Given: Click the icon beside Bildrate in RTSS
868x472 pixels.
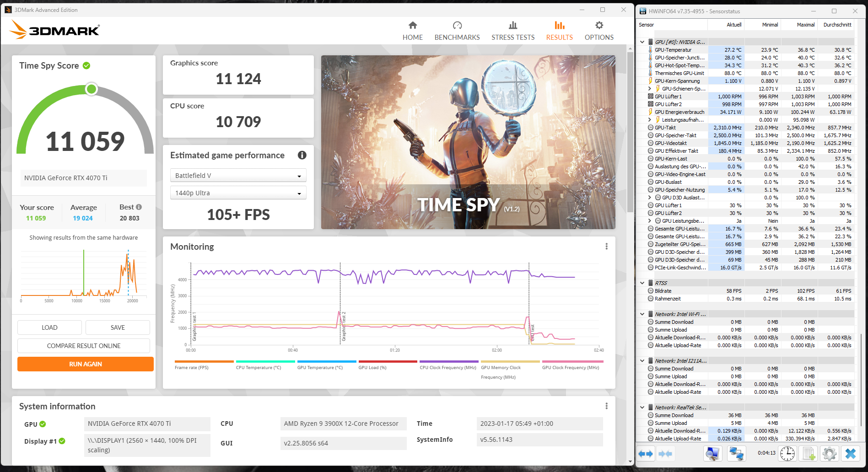Looking at the screenshot, I should tap(650, 291).
